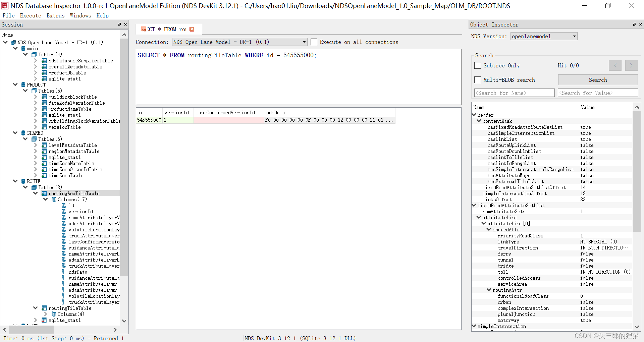This screenshot has width=644, height=342.
Task: Collapse the routingAttr node
Action: 489,290
